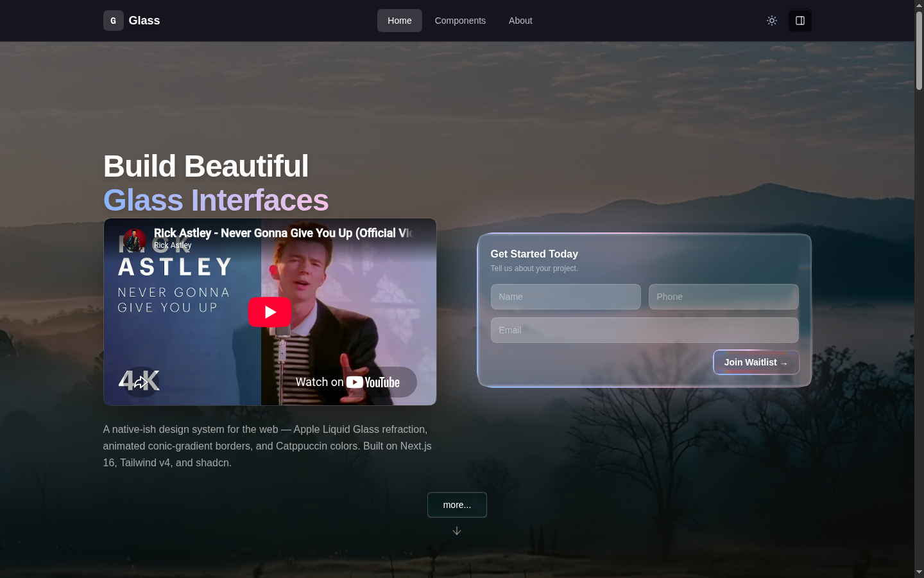Image resolution: width=924 pixels, height=578 pixels.
Task: Click the page scrollbar thumb
Action: 919,50
